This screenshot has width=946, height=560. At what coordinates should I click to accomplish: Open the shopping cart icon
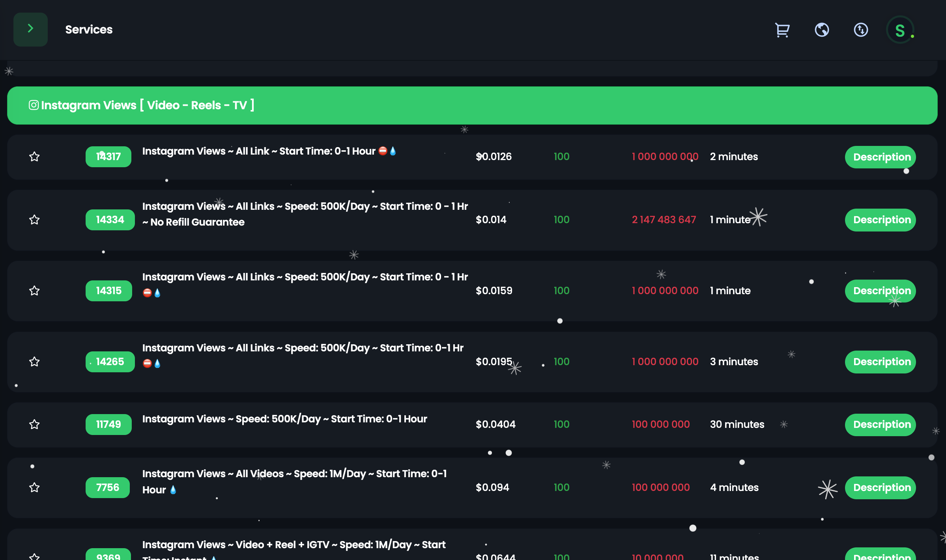coord(782,30)
